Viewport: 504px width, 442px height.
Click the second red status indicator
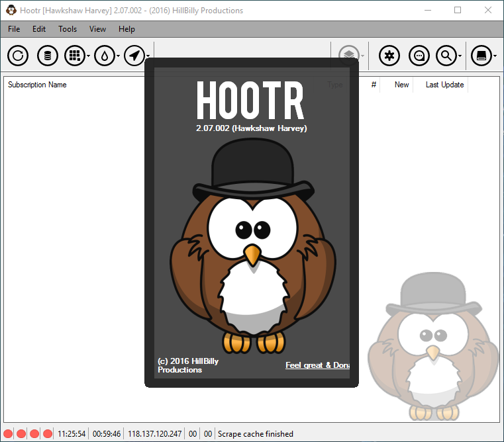[21, 433]
